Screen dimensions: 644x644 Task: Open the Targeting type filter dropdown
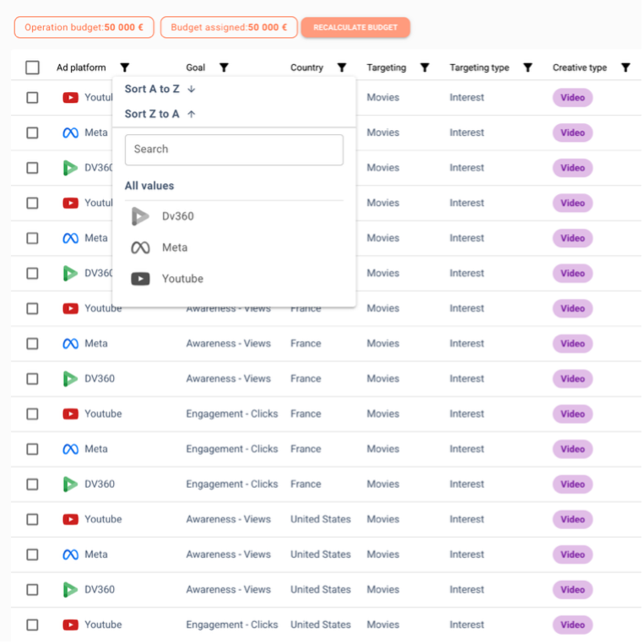[x=528, y=68]
